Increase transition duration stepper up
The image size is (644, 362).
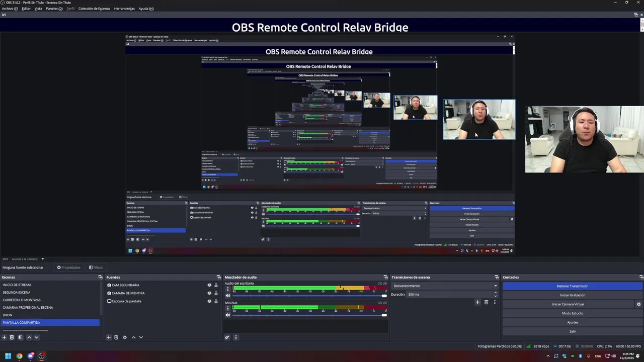pyautogui.click(x=495, y=293)
